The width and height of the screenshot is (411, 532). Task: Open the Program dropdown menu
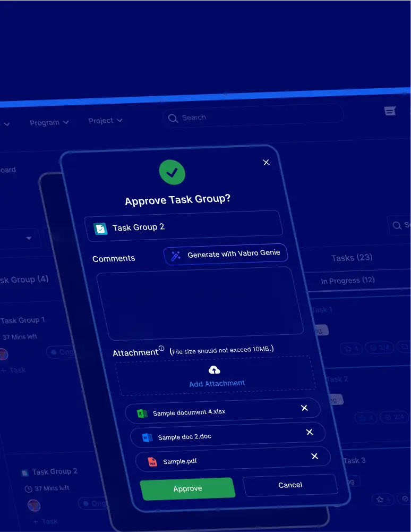point(49,123)
